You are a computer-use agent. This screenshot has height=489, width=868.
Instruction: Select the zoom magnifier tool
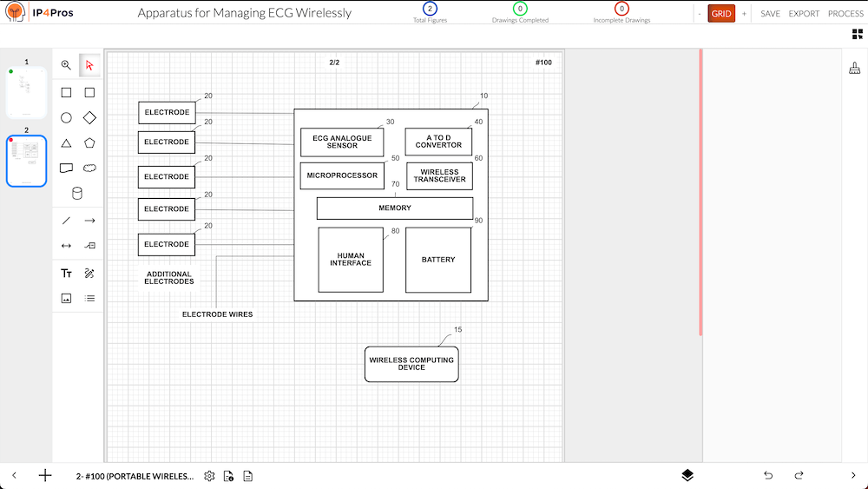[66, 65]
